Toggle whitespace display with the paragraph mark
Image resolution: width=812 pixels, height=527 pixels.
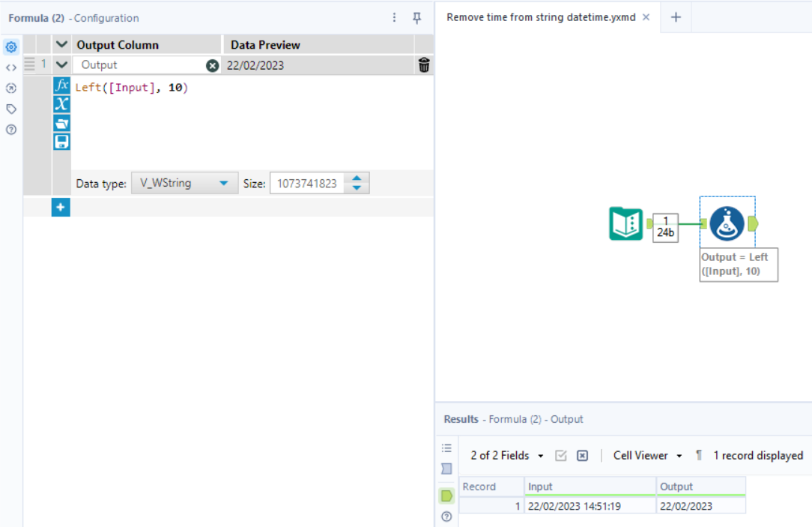pyautogui.click(x=699, y=455)
